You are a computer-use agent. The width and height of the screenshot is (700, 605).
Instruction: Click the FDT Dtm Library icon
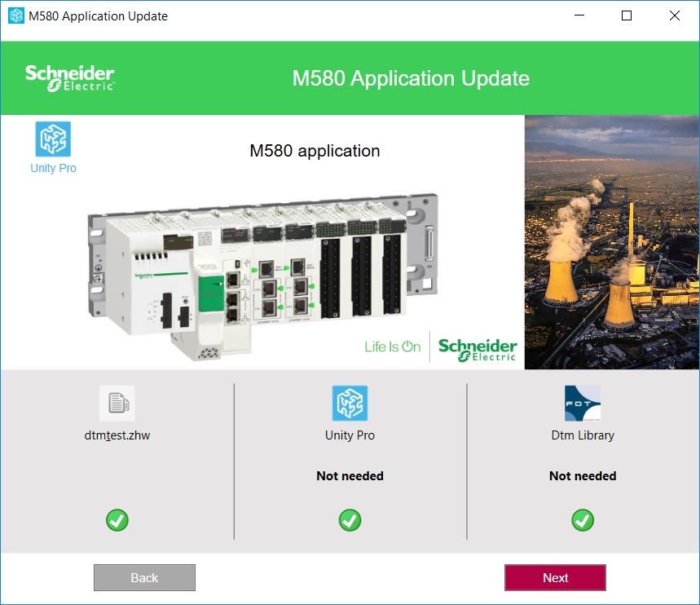(x=583, y=403)
